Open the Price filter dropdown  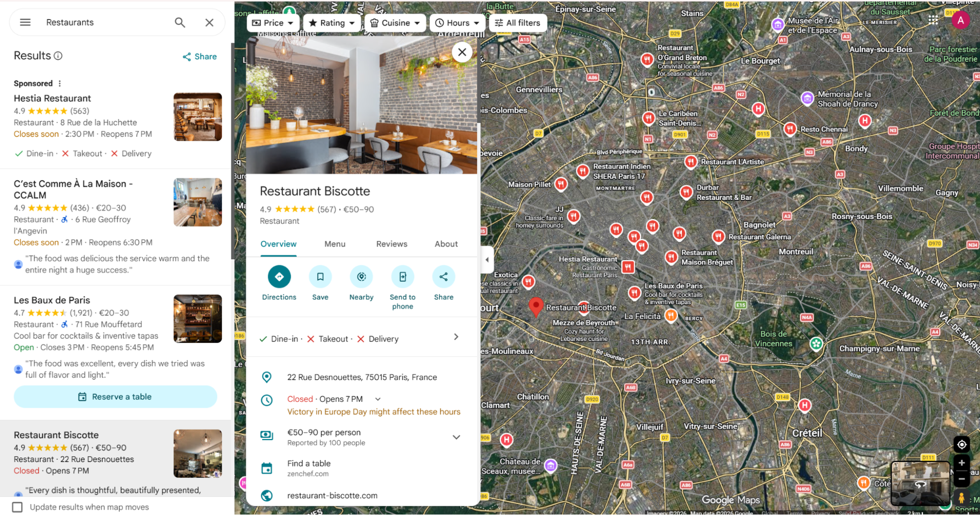pyautogui.click(x=273, y=23)
